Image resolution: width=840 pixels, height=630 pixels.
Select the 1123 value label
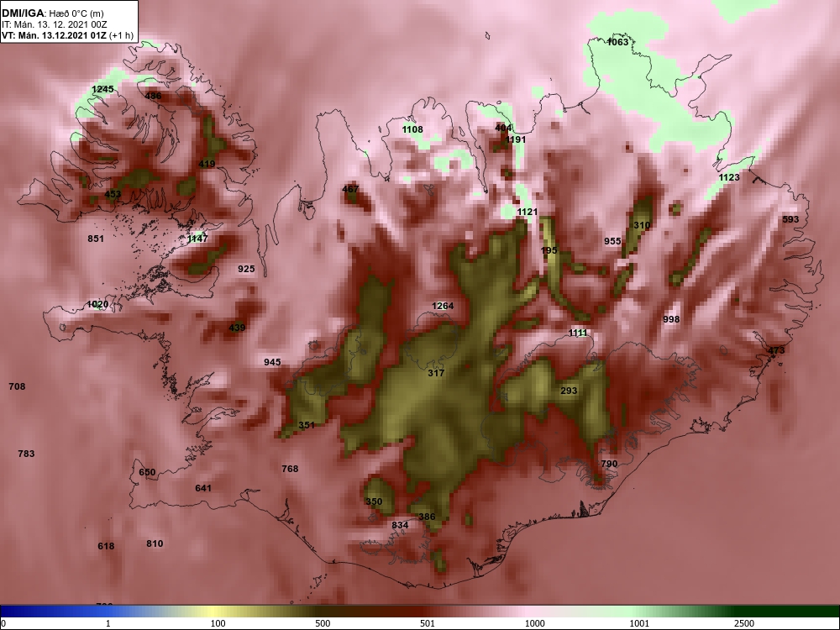tap(729, 177)
